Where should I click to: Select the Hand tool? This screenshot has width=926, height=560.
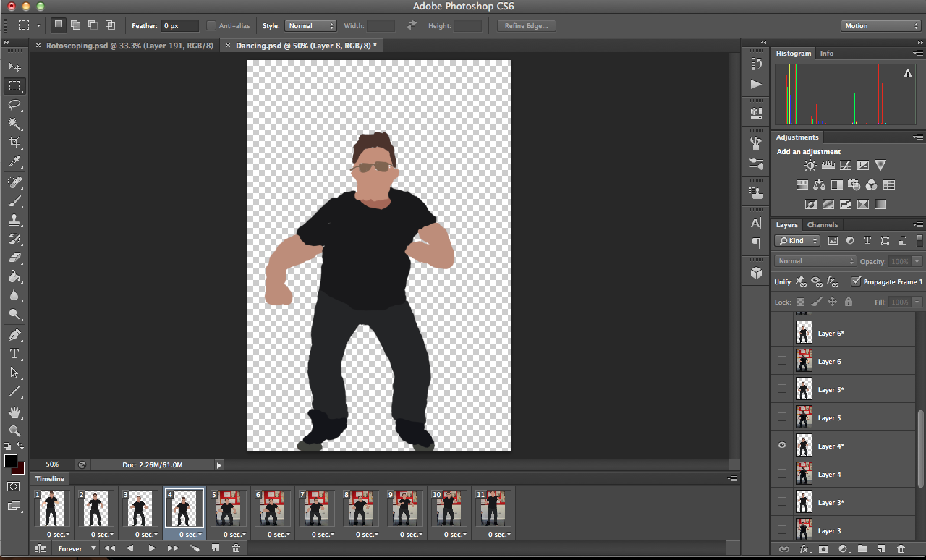14,414
